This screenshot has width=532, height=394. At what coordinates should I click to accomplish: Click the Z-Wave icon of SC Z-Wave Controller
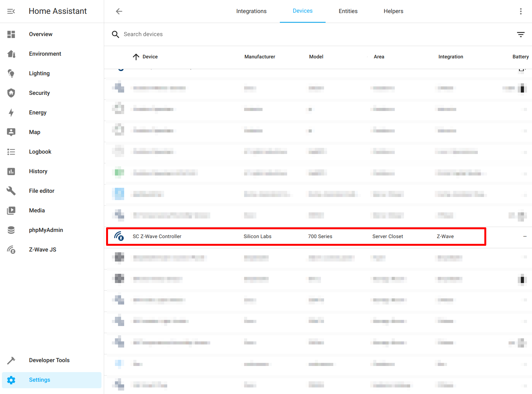(119, 236)
